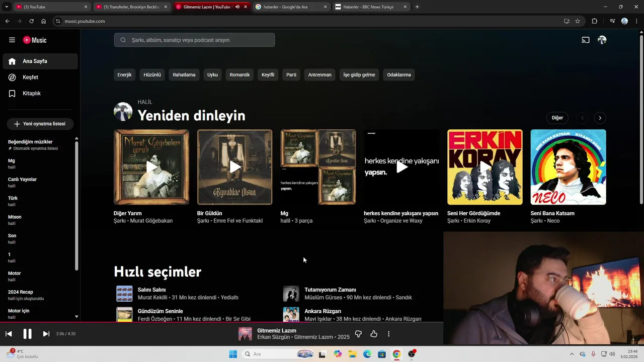Open the player three-dot options menu
Viewport: 644px width, 362px height.
click(x=388, y=334)
